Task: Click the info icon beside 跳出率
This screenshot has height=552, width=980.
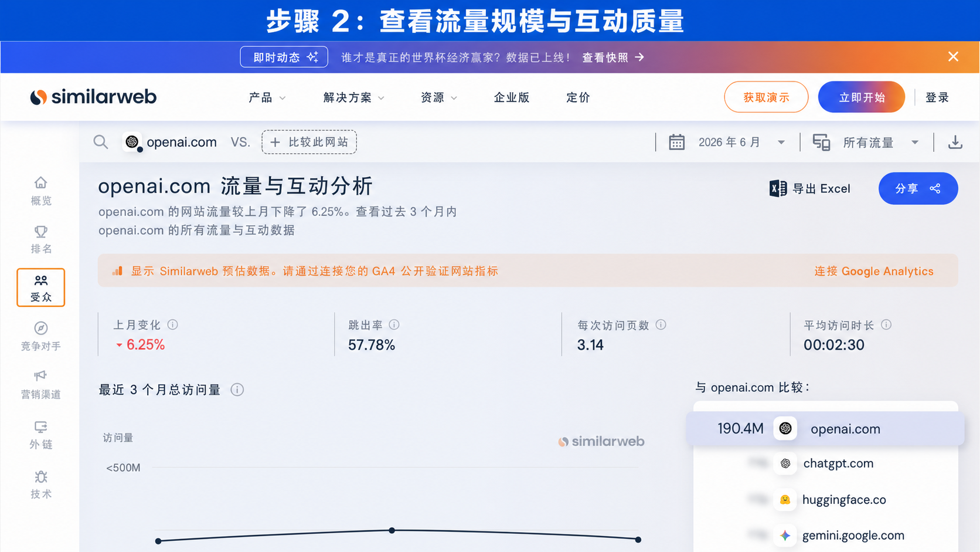Action: click(x=394, y=324)
